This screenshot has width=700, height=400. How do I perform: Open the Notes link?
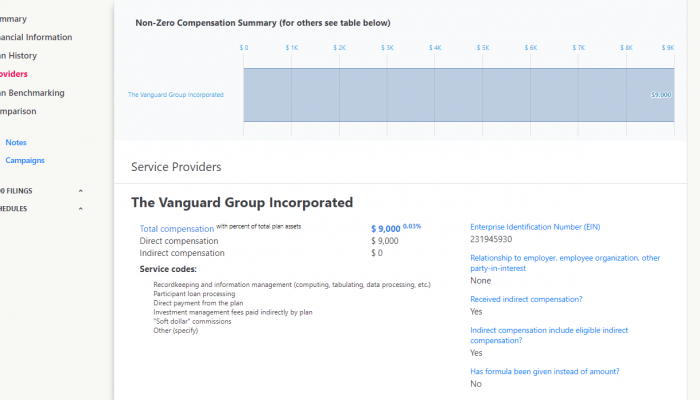[16, 142]
